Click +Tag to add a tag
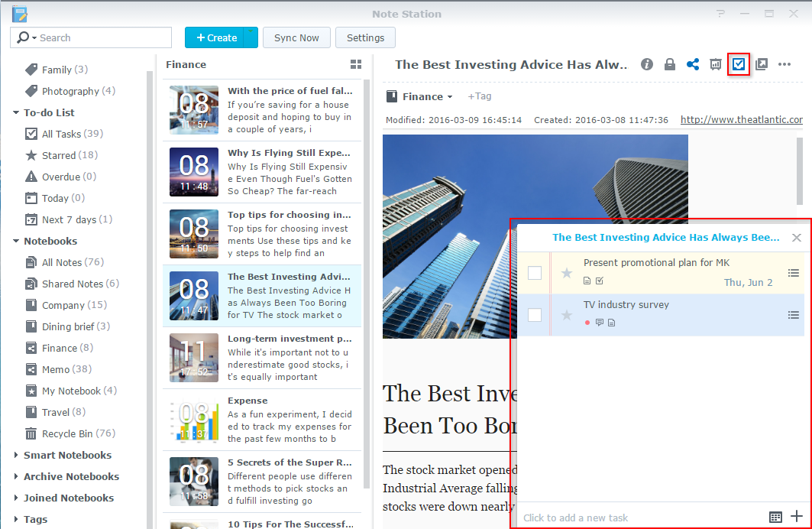Image resolution: width=812 pixels, height=529 pixels. [480, 96]
